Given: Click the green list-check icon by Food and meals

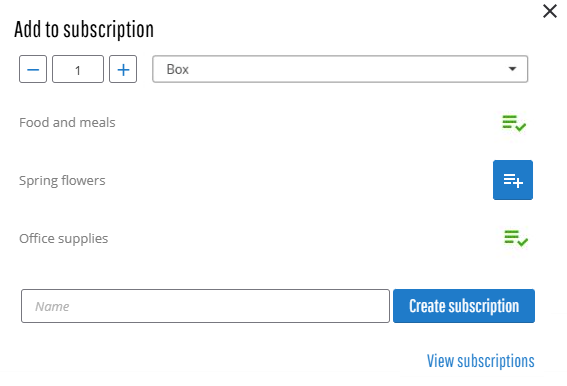Looking at the screenshot, I should point(514,123).
